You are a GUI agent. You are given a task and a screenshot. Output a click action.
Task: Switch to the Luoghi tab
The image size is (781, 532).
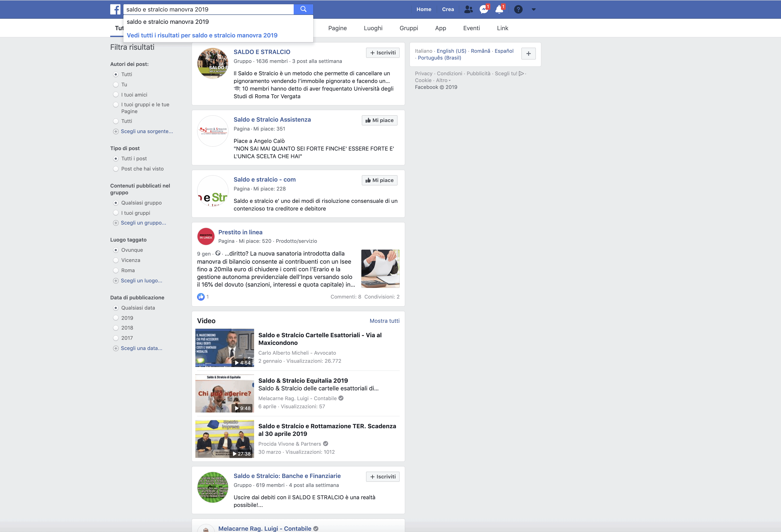click(x=373, y=28)
